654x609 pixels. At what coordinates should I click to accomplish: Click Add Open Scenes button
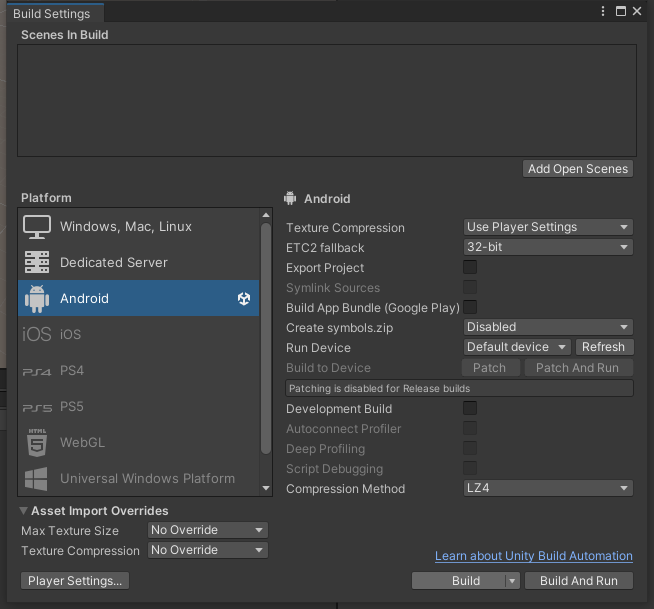(578, 169)
